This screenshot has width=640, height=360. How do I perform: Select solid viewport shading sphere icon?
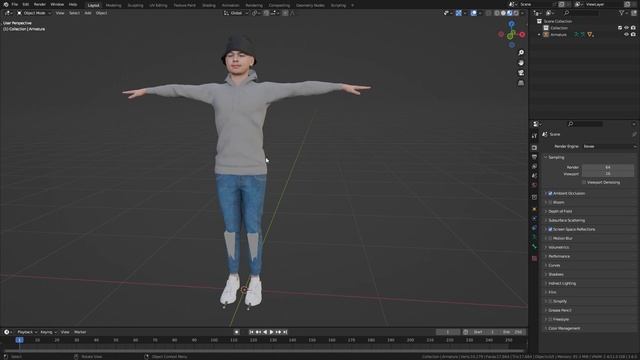(503, 13)
